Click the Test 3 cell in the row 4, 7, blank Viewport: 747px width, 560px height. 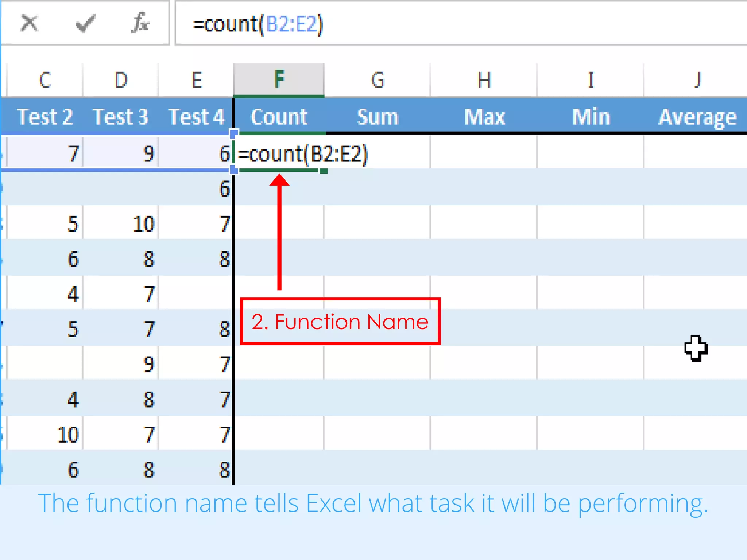click(121, 293)
